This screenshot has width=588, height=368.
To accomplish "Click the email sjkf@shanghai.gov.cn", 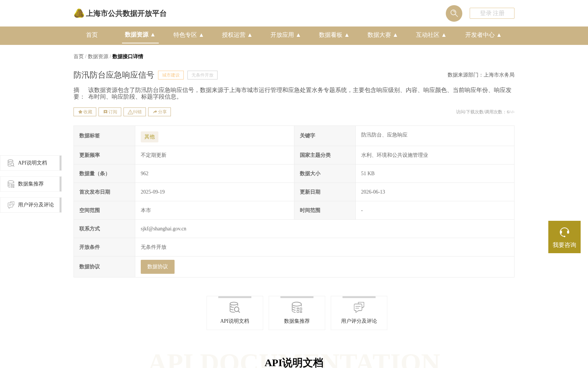I will 164,229.
